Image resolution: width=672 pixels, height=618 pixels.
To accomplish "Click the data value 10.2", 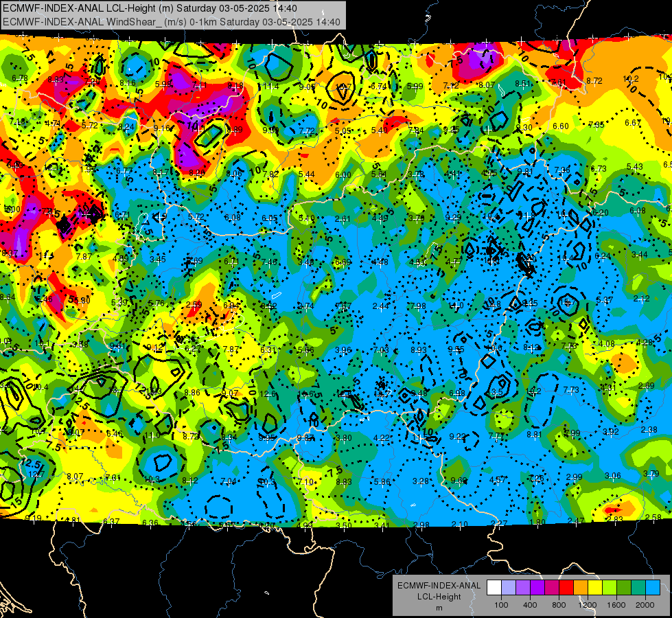I will tap(630, 79).
